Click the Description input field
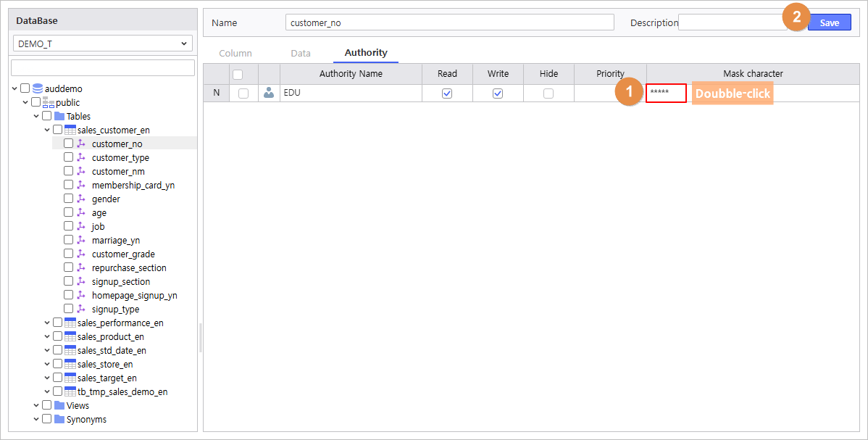This screenshot has width=868, height=440. point(732,22)
